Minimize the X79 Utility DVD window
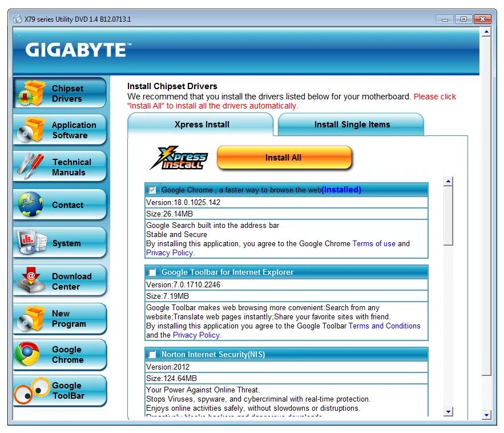 coord(445,19)
